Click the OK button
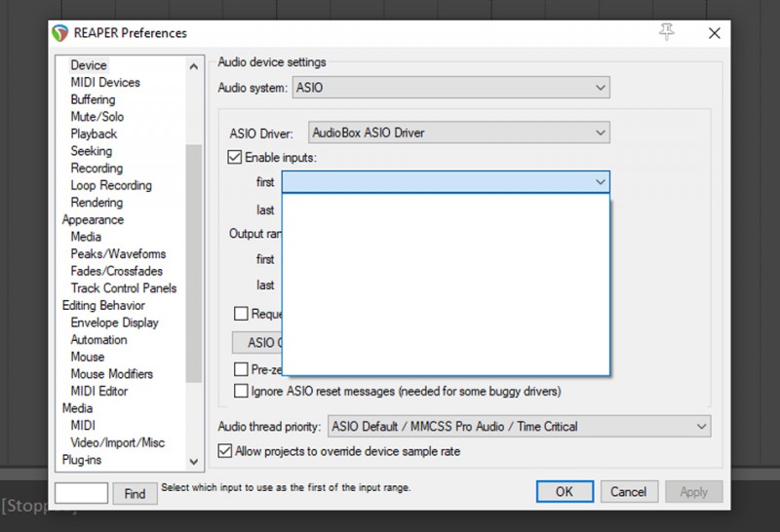The image size is (780, 532). (x=564, y=492)
